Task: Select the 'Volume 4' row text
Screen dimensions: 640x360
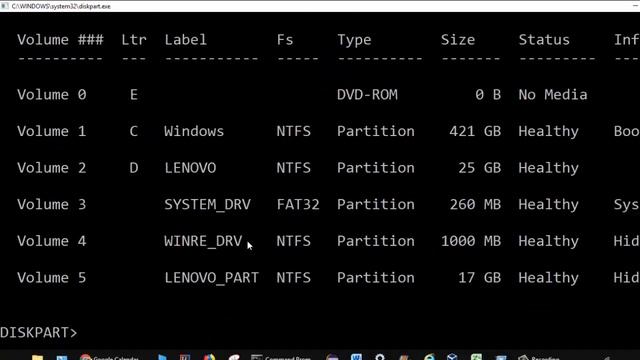Action: [52, 241]
